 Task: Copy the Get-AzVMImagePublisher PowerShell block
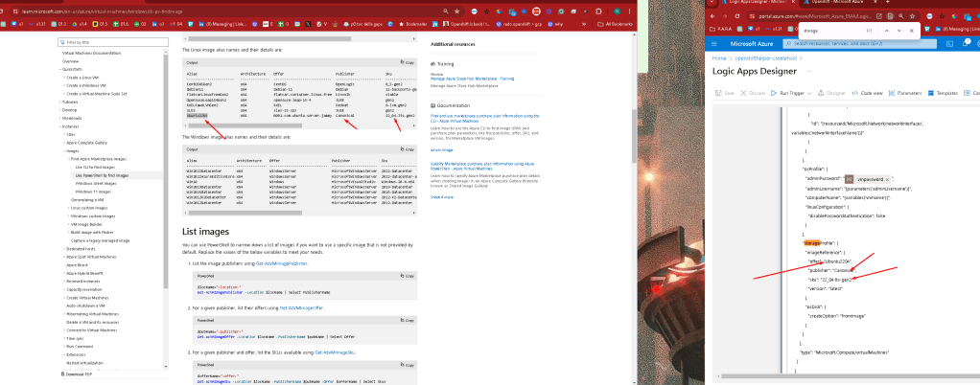[409, 276]
